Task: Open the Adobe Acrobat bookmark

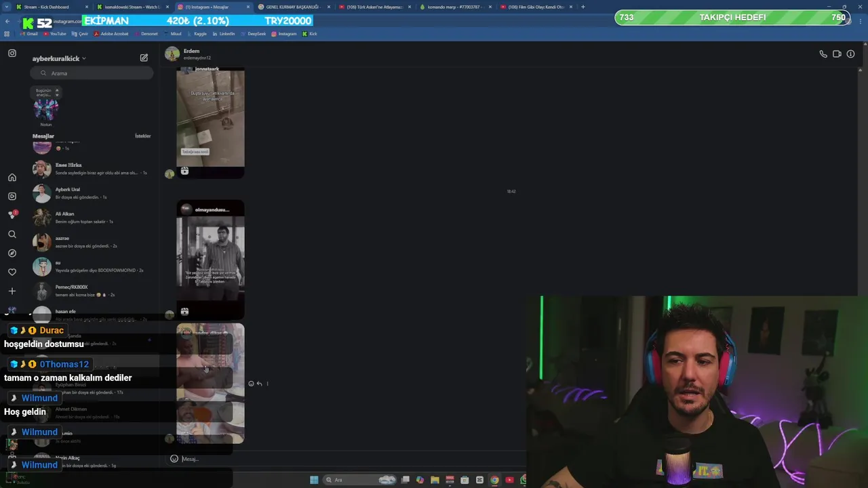Action: [x=111, y=34]
